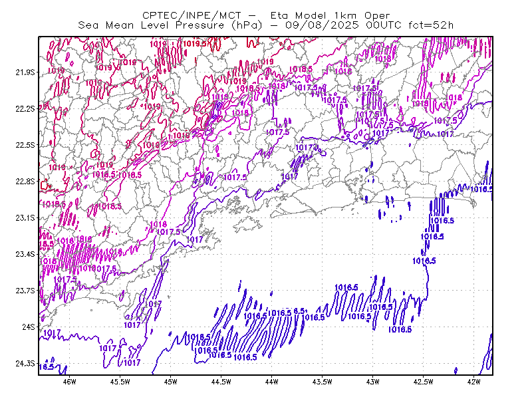
Task: Select the "09/08/2025 00UTC" date text
Action: pyautogui.click(x=343, y=25)
